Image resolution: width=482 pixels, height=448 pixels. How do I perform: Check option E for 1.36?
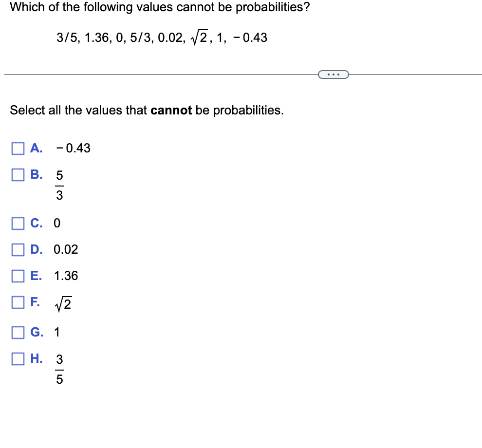click(18, 276)
